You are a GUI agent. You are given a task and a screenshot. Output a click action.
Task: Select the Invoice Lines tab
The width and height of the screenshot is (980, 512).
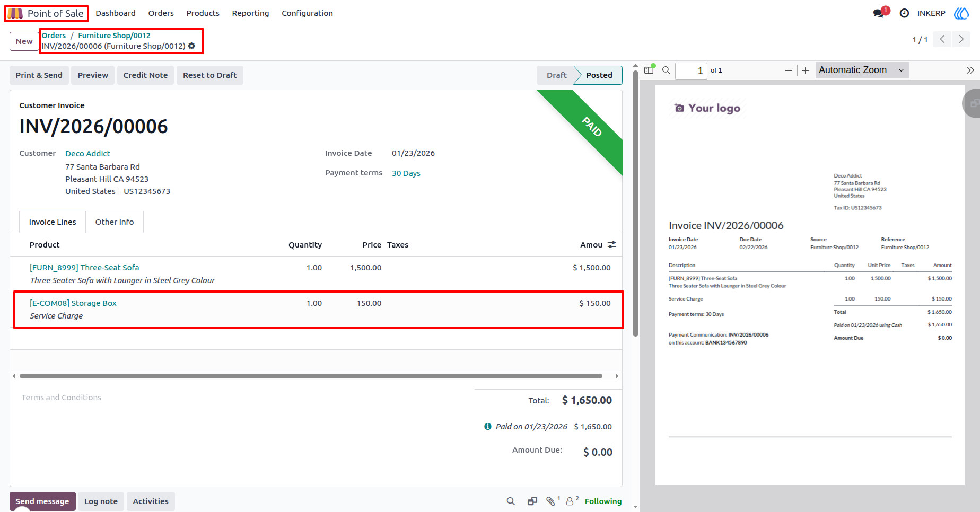click(52, 222)
